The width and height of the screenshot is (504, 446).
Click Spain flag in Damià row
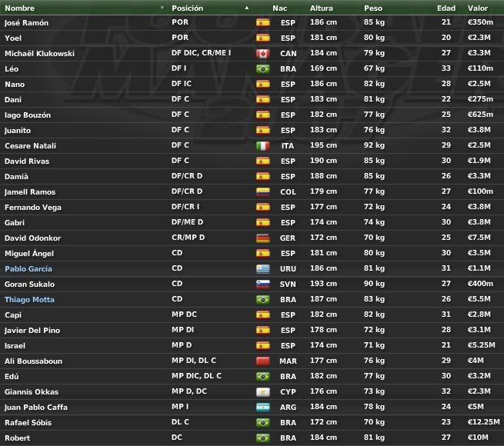point(263,176)
